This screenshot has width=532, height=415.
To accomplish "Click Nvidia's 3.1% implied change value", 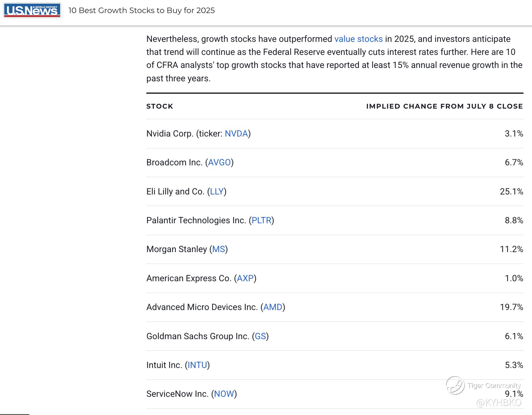I will click(514, 134).
